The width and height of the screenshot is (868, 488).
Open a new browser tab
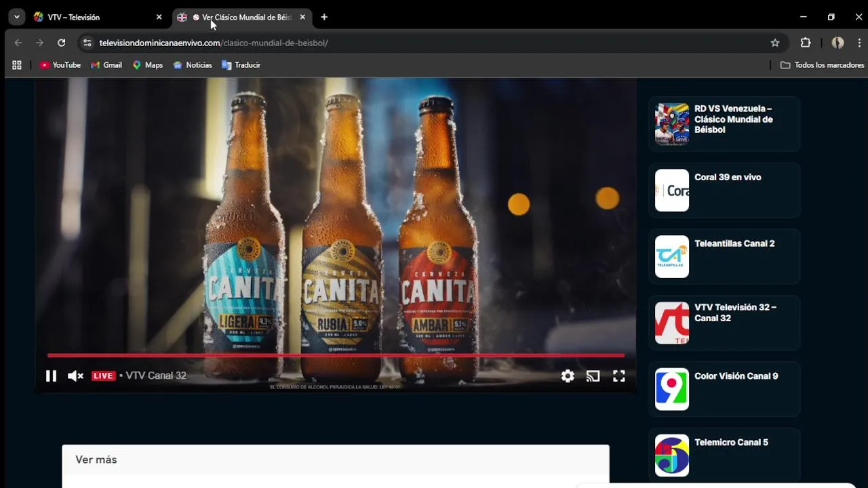324,17
